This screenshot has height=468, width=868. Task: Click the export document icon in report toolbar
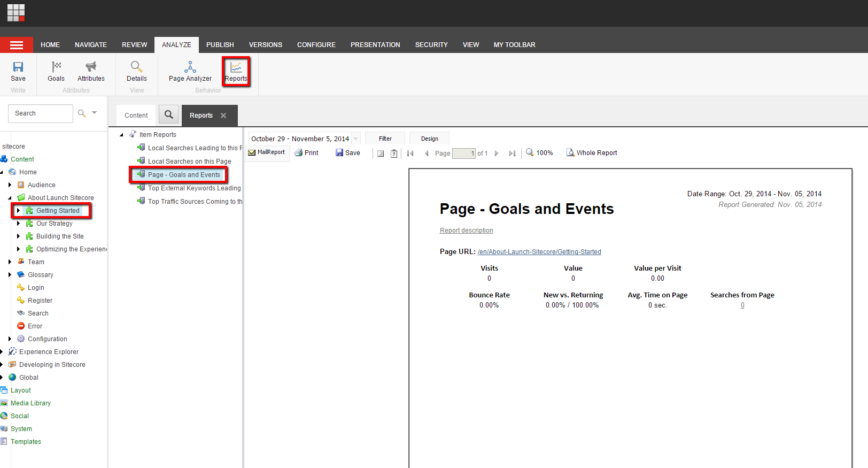(381, 154)
